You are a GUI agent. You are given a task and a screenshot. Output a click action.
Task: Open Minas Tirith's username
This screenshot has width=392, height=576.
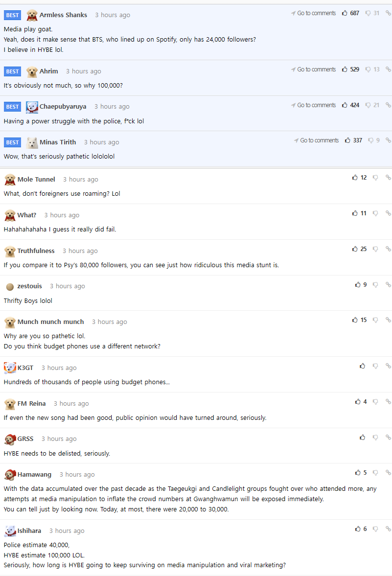coord(58,142)
